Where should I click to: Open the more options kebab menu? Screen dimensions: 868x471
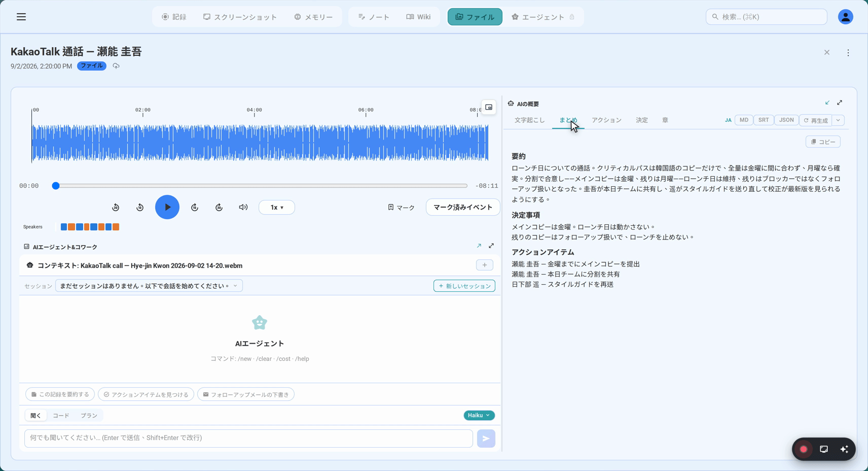point(848,53)
